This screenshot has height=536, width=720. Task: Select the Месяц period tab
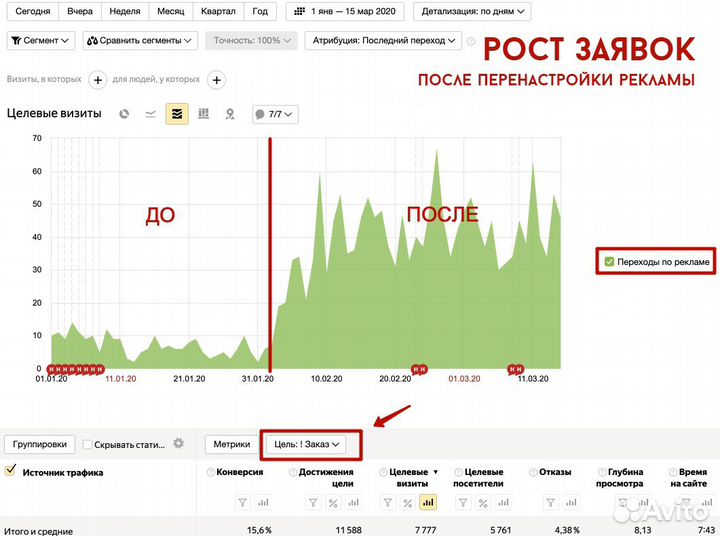170,11
